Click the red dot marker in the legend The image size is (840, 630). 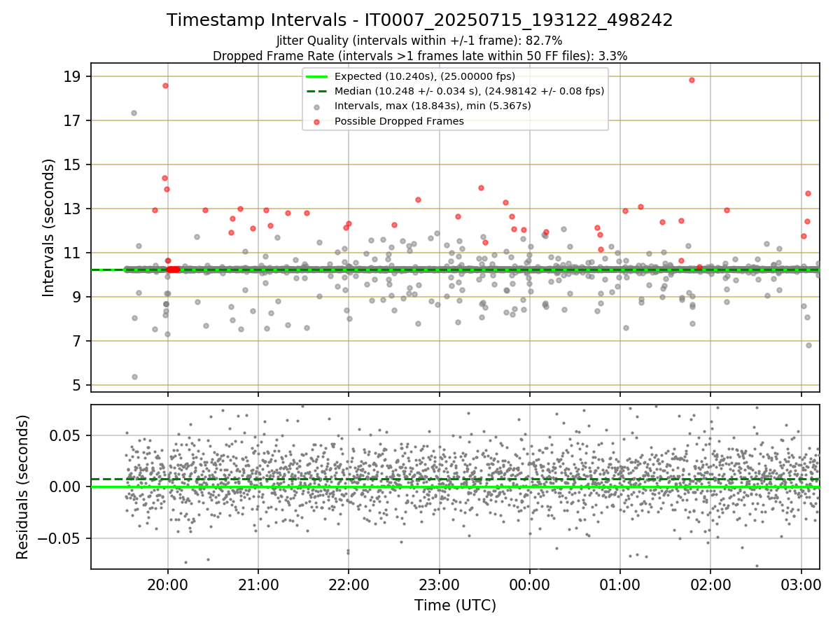(317, 121)
